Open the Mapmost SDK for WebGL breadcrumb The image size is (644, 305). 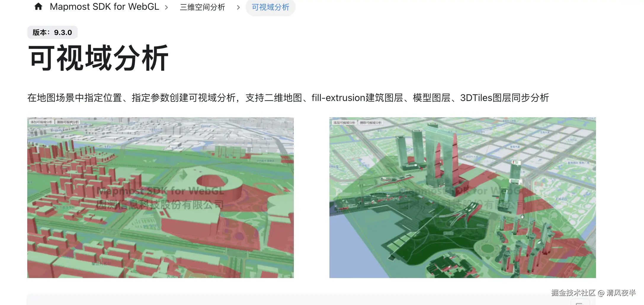click(x=104, y=7)
